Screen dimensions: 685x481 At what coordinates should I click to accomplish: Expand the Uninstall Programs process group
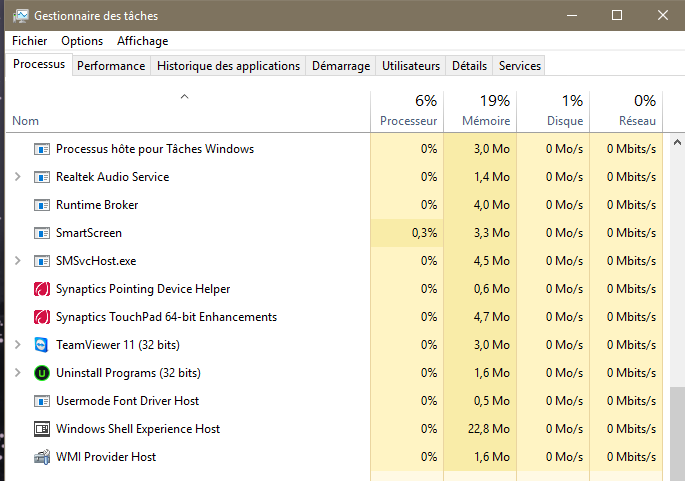pos(17,373)
